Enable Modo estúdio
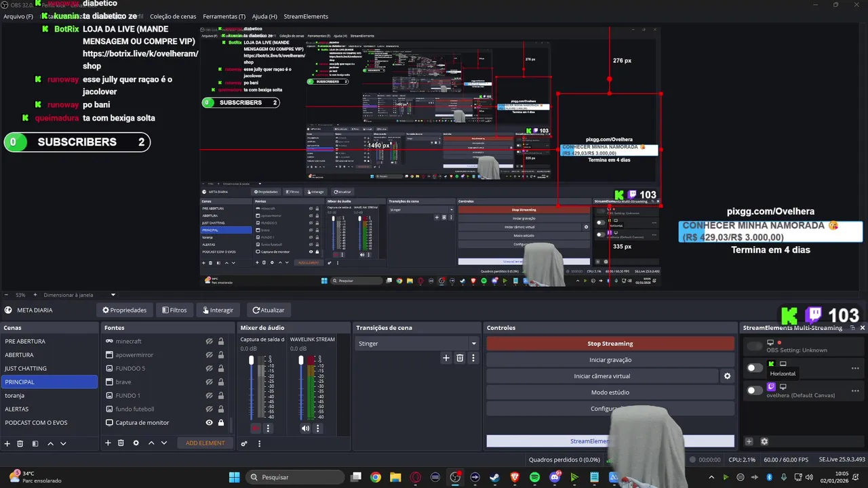Screen dimensions: 868x488 tap(610, 392)
